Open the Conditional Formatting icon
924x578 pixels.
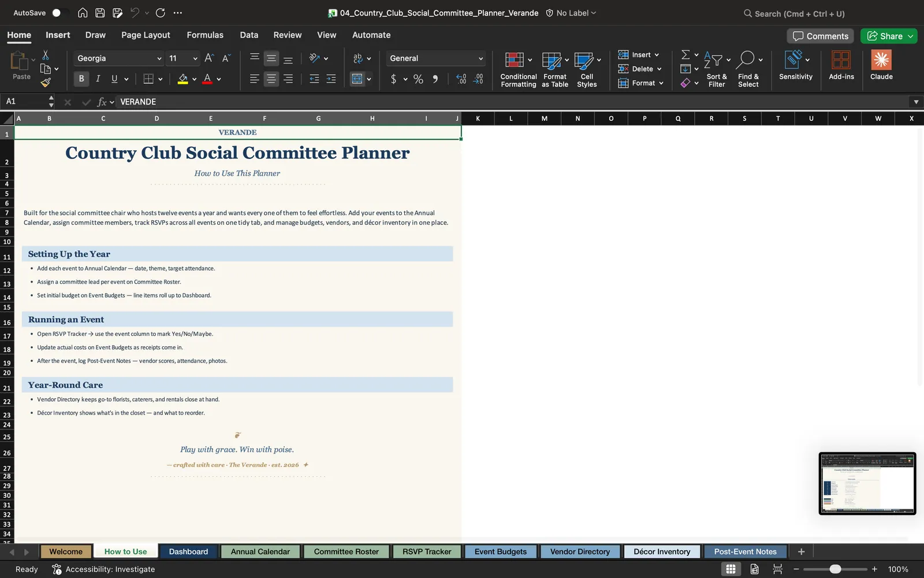(514, 60)
